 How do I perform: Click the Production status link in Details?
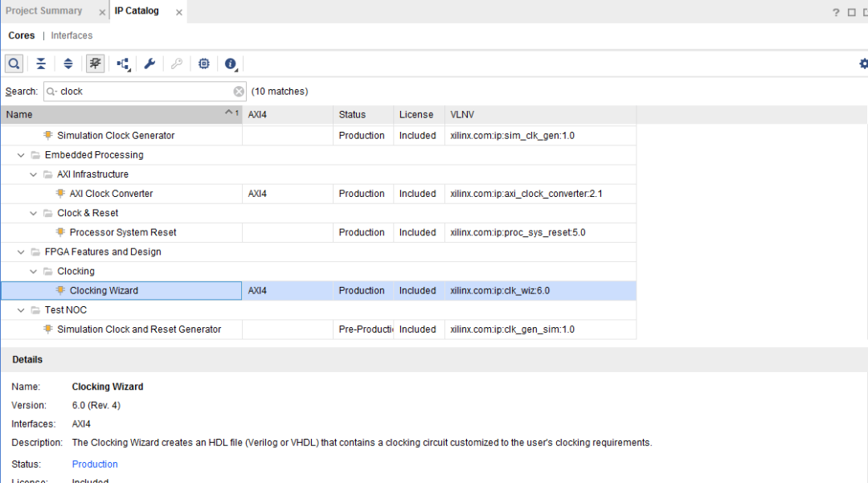click(x=95, y=464)
